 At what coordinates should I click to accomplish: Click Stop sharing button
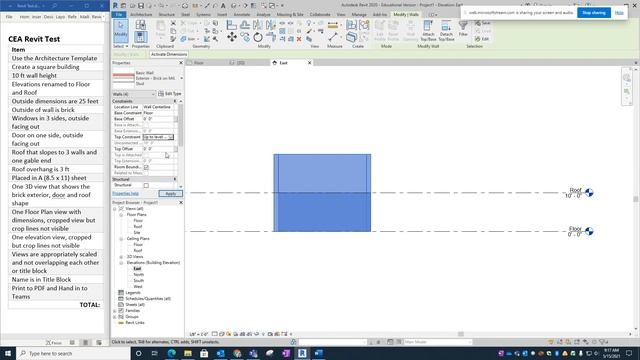click(593, 13)
